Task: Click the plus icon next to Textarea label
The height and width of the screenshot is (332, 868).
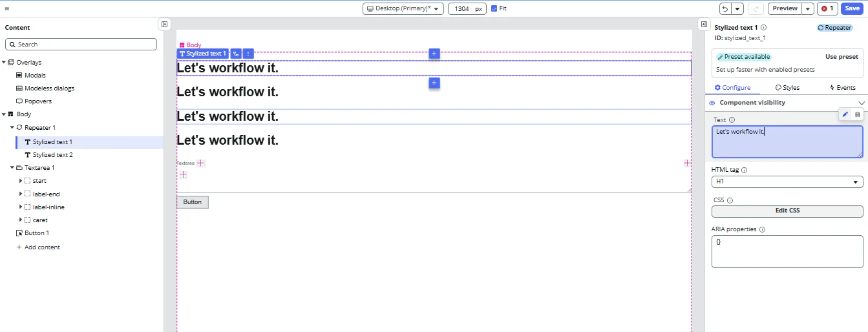Action: tap(201, 163)
